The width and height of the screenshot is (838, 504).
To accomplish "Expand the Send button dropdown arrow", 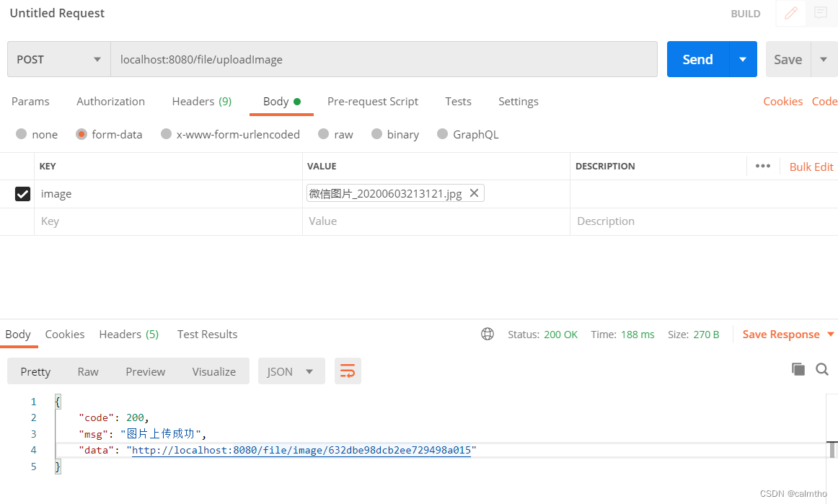I will pos(743,59).
